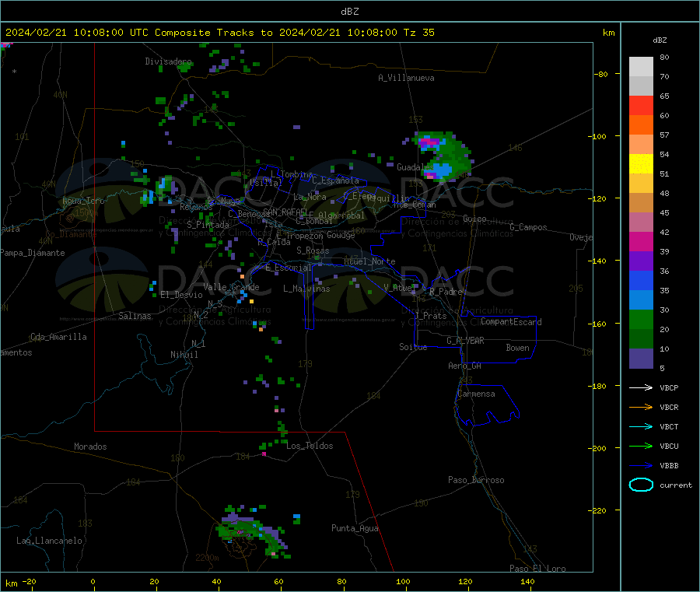Image resolution: width=700 pixels, height=592 pixels.
Task: Click the blue VBBB arrow in legend
Action: tap(641, 465)
